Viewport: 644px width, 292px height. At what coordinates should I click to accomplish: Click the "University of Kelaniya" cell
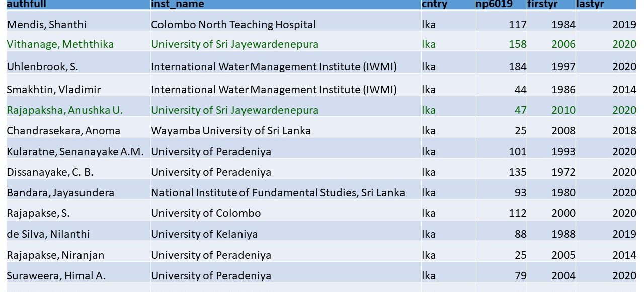pos(204,234)
